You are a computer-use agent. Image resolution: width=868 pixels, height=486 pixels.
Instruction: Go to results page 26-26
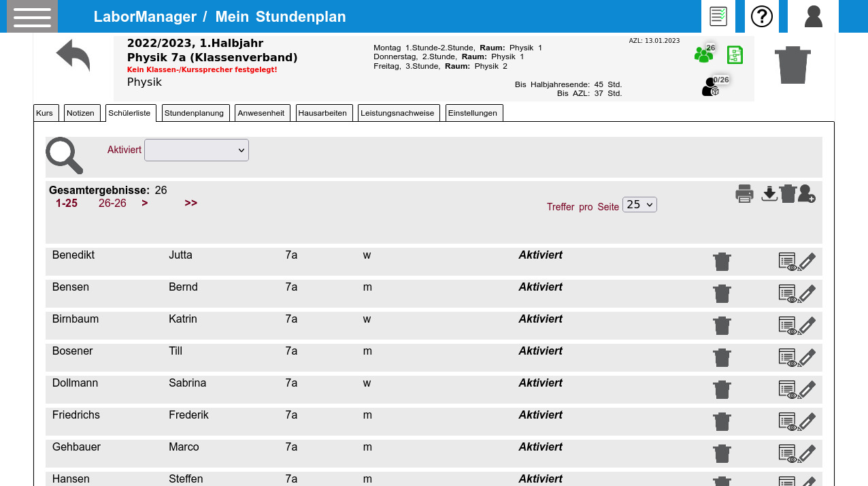pos(112,203)
